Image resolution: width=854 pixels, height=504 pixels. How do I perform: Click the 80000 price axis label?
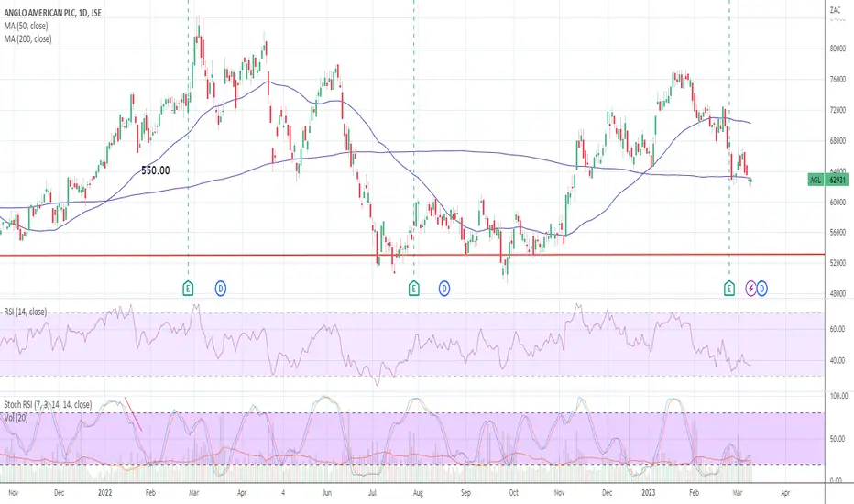(838, 49)
